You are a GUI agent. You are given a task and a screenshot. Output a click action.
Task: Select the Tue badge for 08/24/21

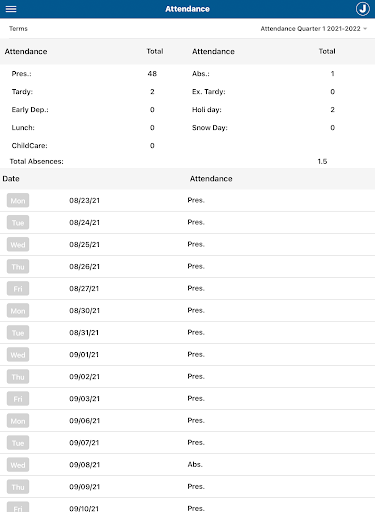(x=18, y=223)
